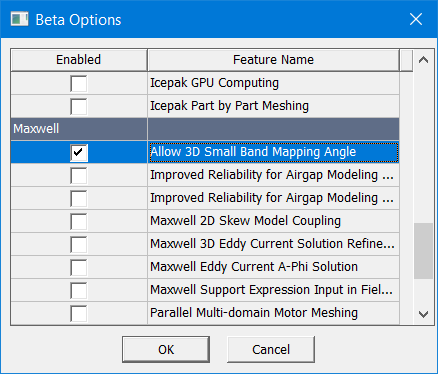Click the Feature Name column header
438x374 pixels.
(x=273, y=60)
